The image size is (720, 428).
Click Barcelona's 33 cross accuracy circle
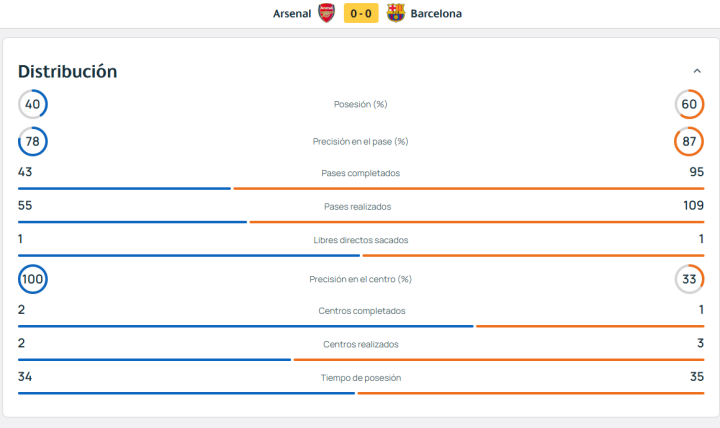click(689, 279)
